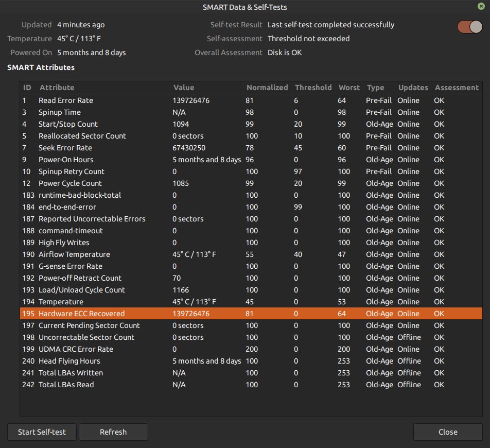The image size is (490, 448).
Task: Start a disk self-test
Action: click(x=42, y=432)
